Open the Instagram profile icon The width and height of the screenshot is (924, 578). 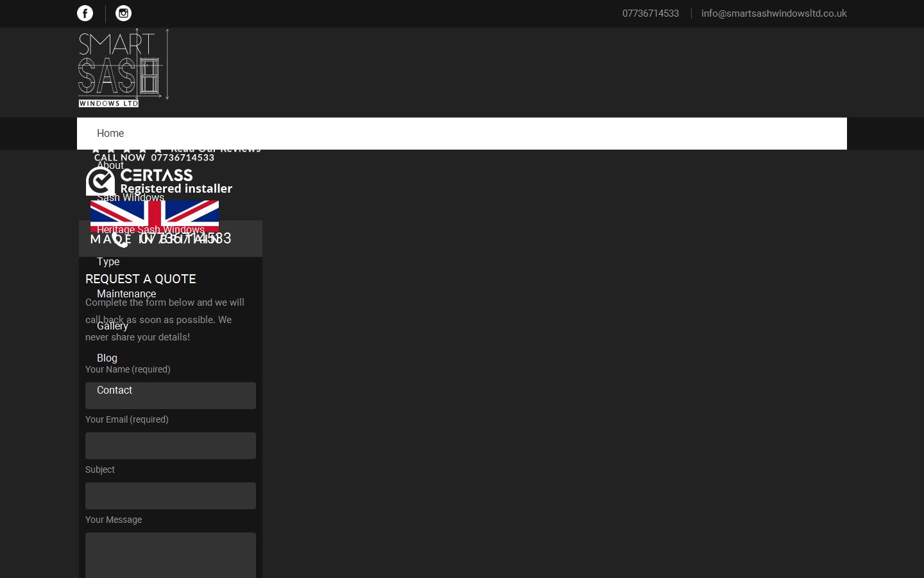[x=123, y=13]
